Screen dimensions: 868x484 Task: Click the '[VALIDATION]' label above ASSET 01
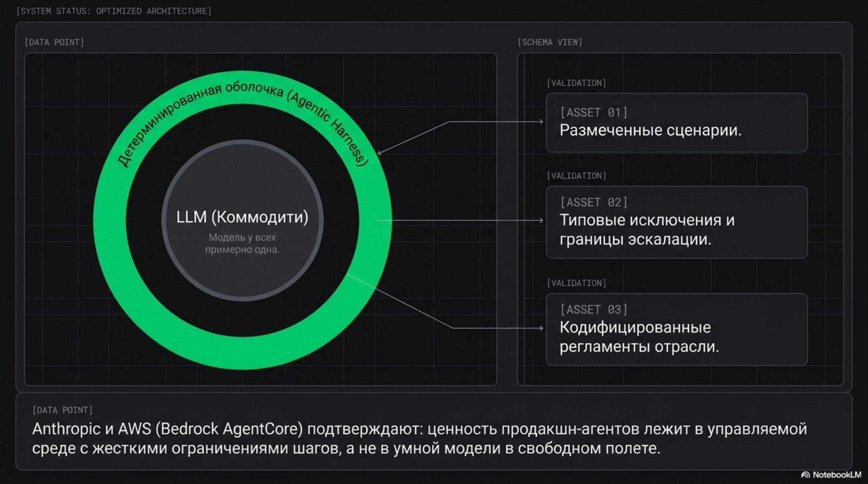[576, 83]
